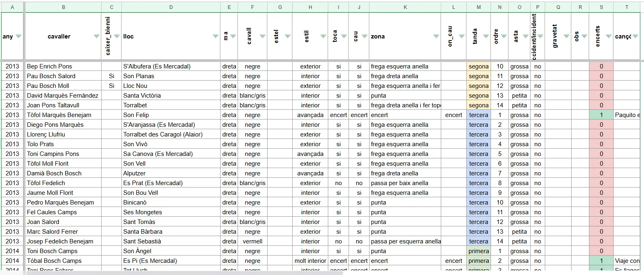The height and width of the screenshot is (275, 644).
Task: Select the frega esquerra anella i fer cell
Action: (x=405, y=86)
